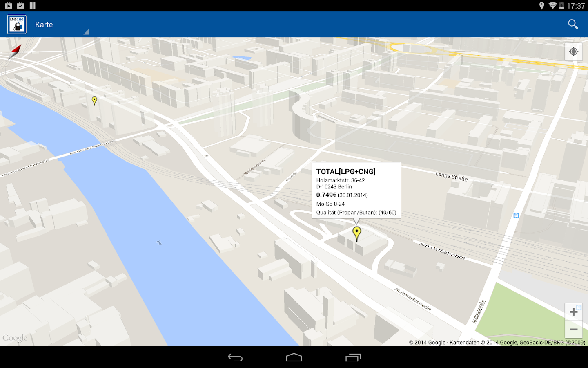
Task: Open the Karte view dropdown
Action: [x=62, y=25]
